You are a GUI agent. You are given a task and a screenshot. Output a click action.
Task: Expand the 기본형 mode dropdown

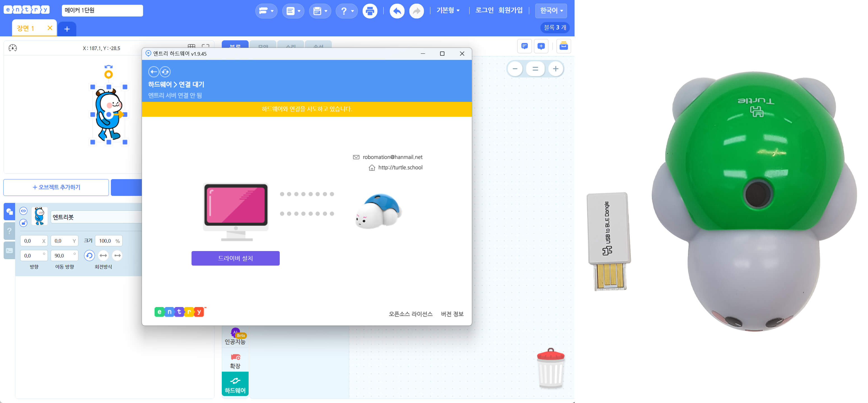coord(448,10)
